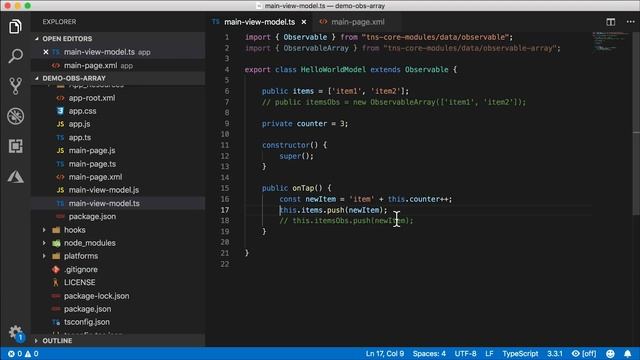
Task: Open the More Actions ellipsis menu
Action: pyautogui.click(x=631, y=22)
